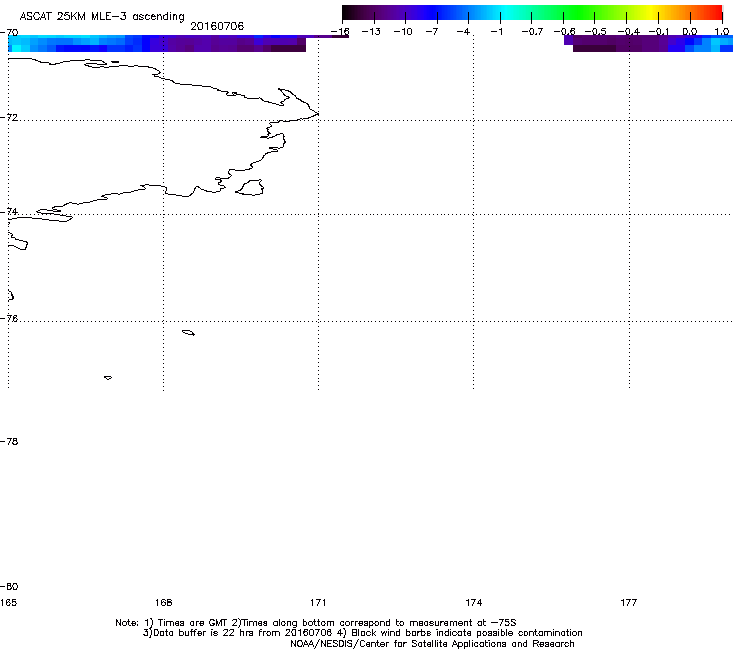Click the colorbar label -16
The image size is (740, 650).
coord(340,32)
